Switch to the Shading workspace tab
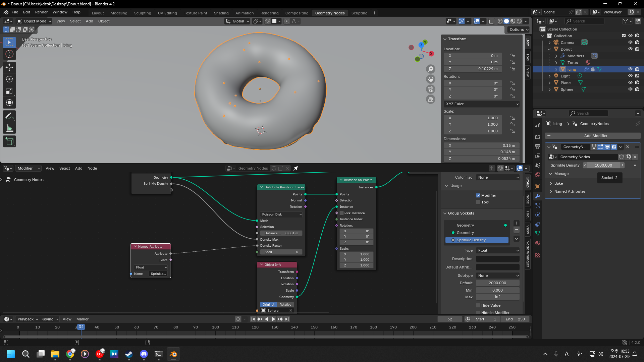 (x=221, y=13)
